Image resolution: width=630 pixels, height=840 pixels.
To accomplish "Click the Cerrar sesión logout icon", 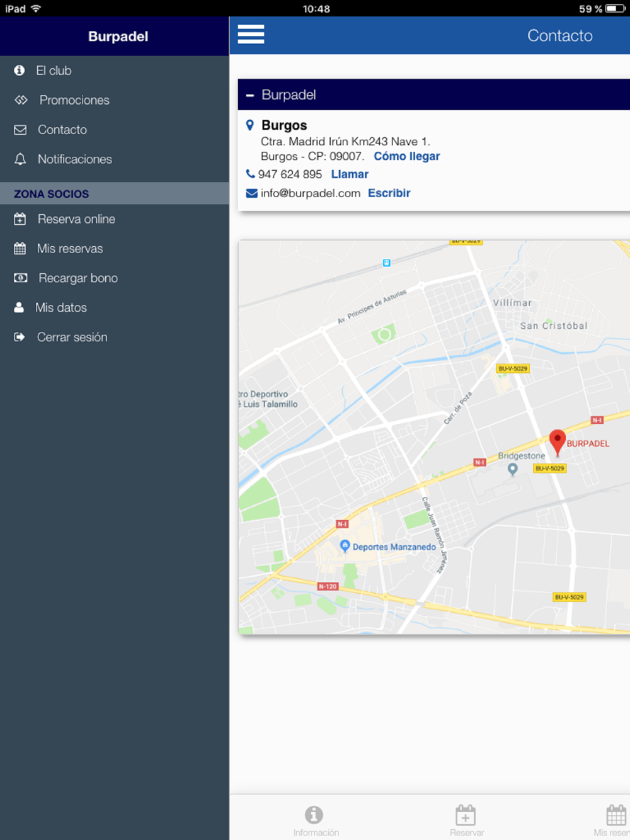I will (20, 337).
